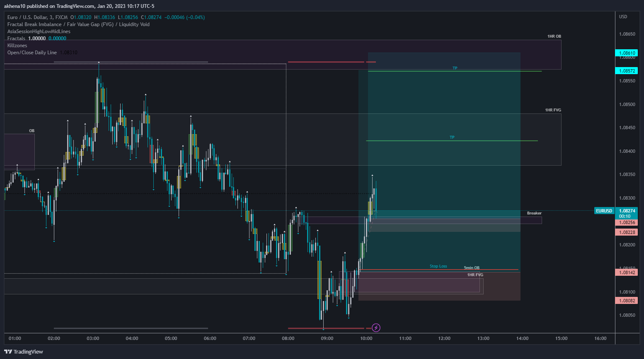This screenshot has width=644, height=359.
Task: Click the 1.08350 price axis tick
Action: click(x=627, y=174)
